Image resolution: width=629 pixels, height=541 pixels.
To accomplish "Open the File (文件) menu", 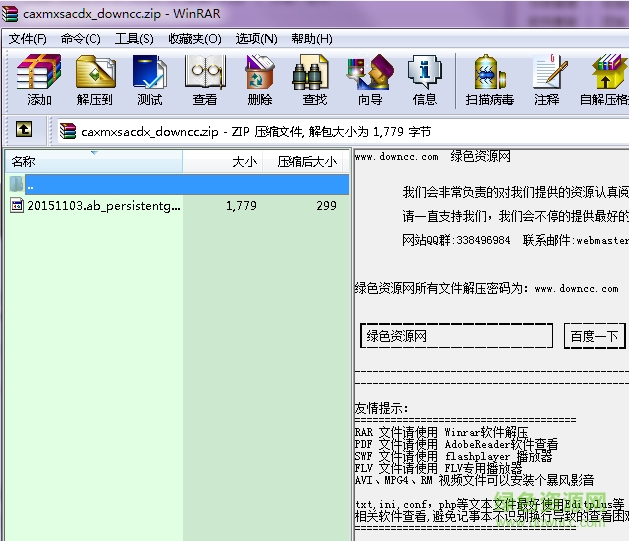I will point(28,39).
